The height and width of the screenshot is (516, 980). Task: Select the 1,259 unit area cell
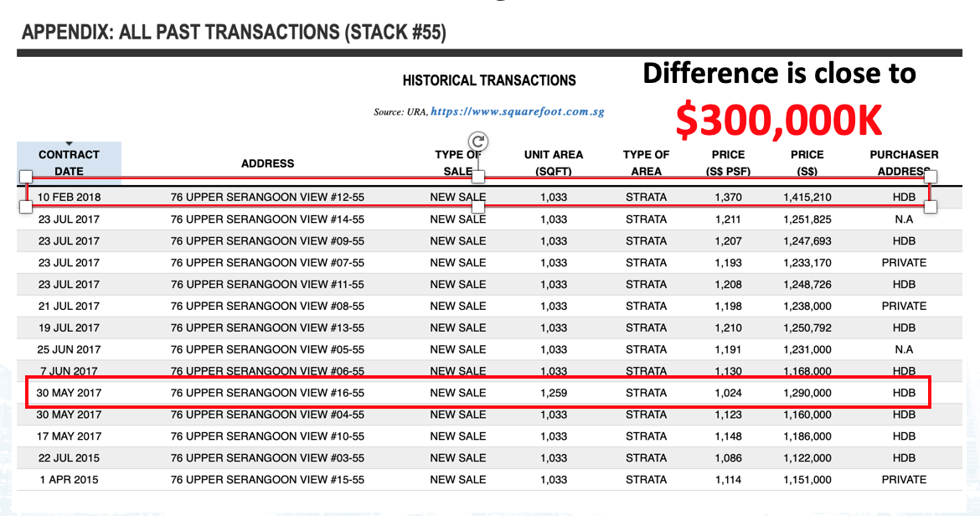click(x=553, y=393)
